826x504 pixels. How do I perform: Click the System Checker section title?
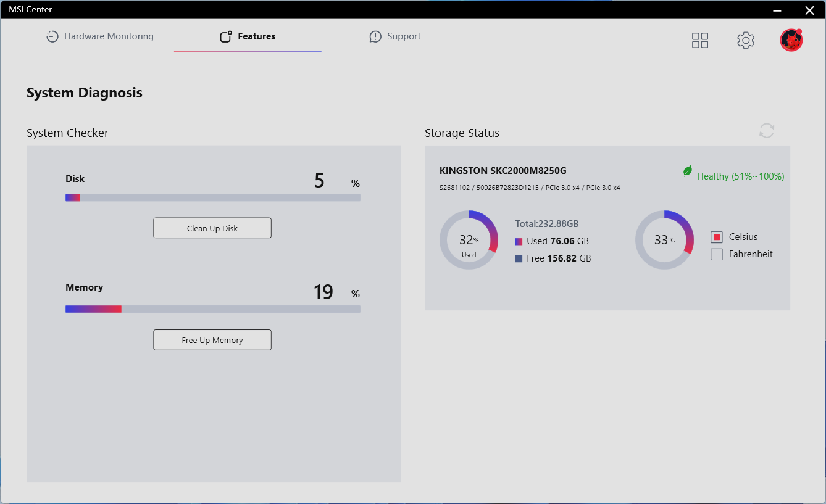(67, 133)
